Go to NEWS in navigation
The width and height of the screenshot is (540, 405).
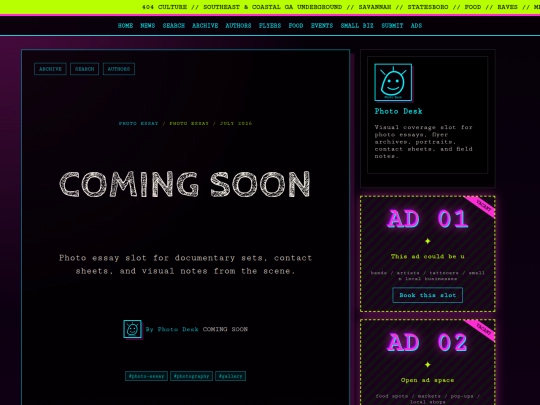[x=148, y=25]
